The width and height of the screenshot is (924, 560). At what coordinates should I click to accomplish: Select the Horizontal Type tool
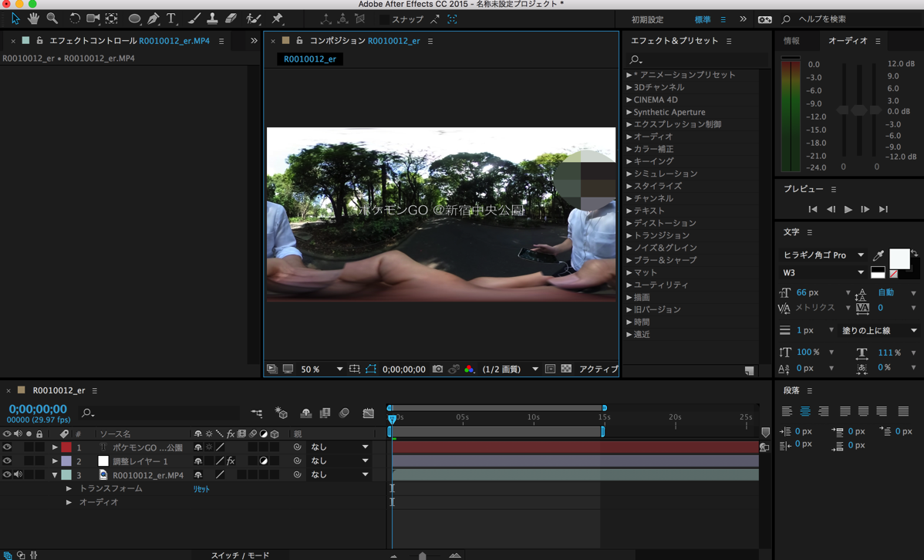point(171,19)
